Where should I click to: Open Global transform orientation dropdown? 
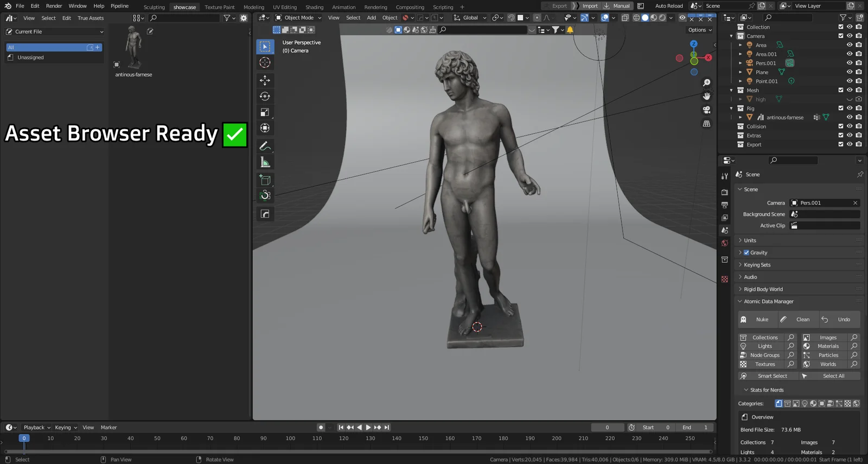470,18
